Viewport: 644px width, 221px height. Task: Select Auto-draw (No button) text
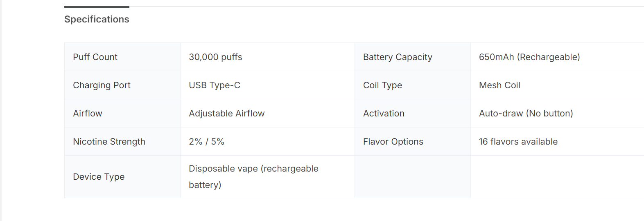[x=526, y=114]
